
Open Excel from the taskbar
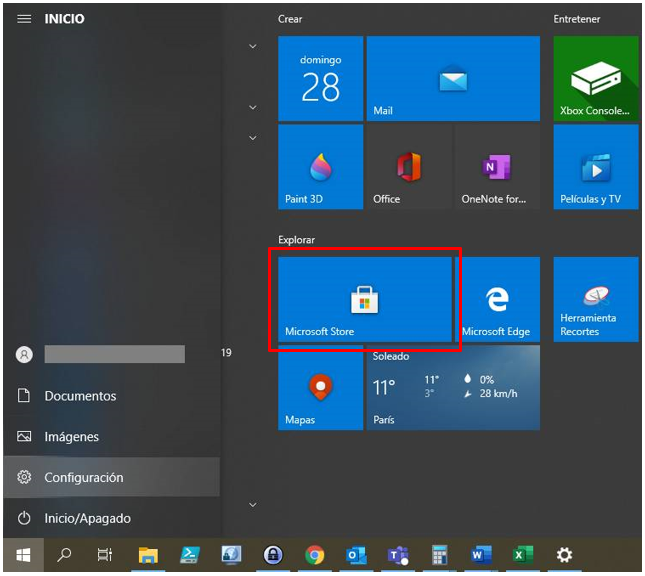point(523,555)
